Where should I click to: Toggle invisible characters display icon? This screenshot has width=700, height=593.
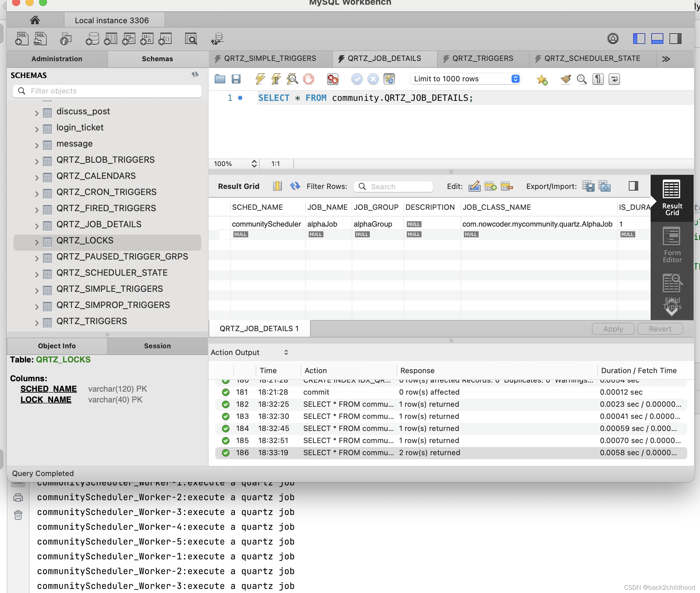[x=598, y=79]
